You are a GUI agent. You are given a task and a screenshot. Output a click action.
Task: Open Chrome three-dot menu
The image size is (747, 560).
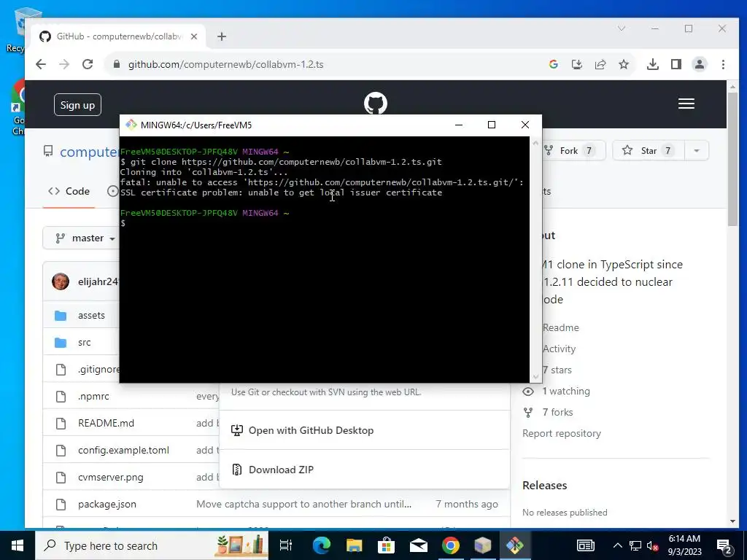[x=723, y=64]
